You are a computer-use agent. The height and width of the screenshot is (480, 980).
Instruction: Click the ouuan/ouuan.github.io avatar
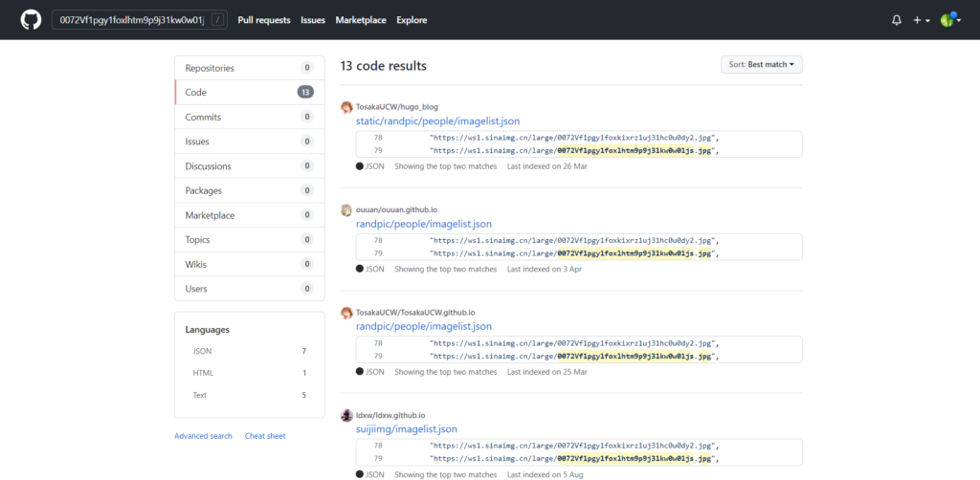pyautogui.click(x=346, y=210)
